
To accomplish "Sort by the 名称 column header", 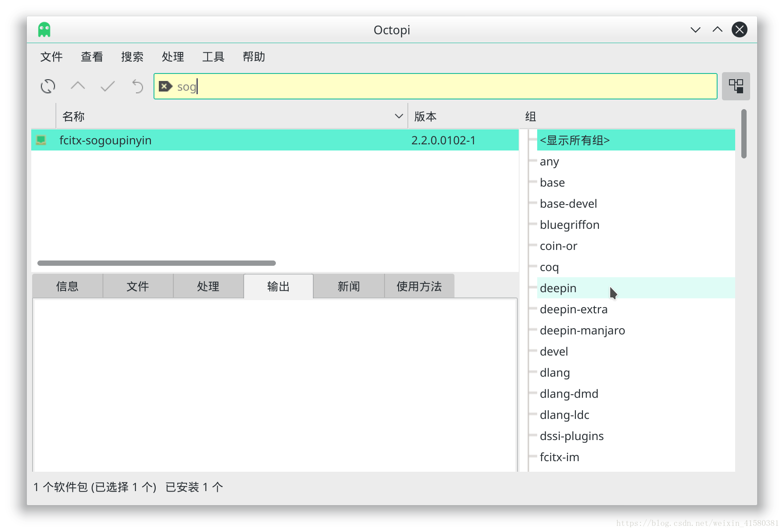I will 232,117.
